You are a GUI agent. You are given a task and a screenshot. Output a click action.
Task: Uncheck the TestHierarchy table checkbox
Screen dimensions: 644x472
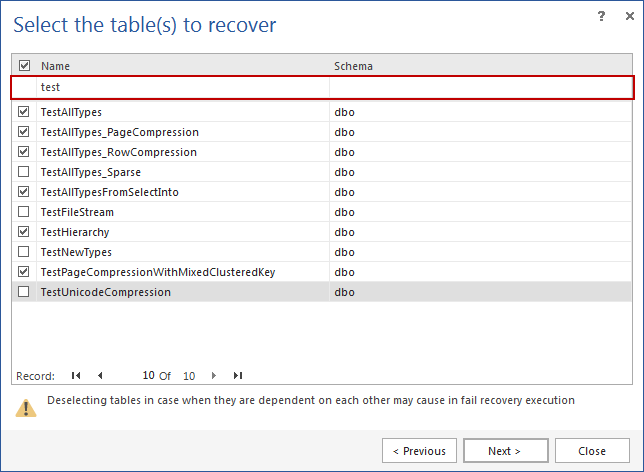click(24, 232)
